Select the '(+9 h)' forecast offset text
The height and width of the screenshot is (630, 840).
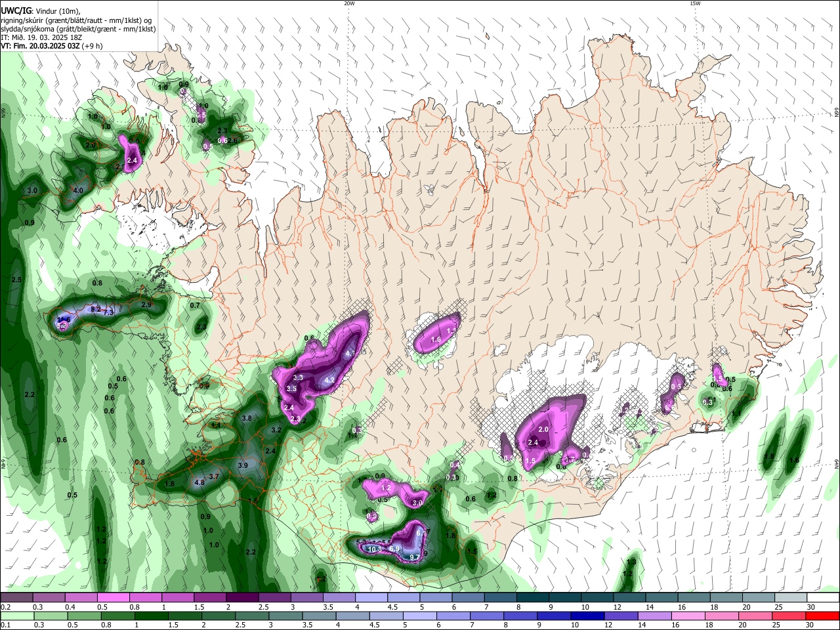(x=92, y=47)
